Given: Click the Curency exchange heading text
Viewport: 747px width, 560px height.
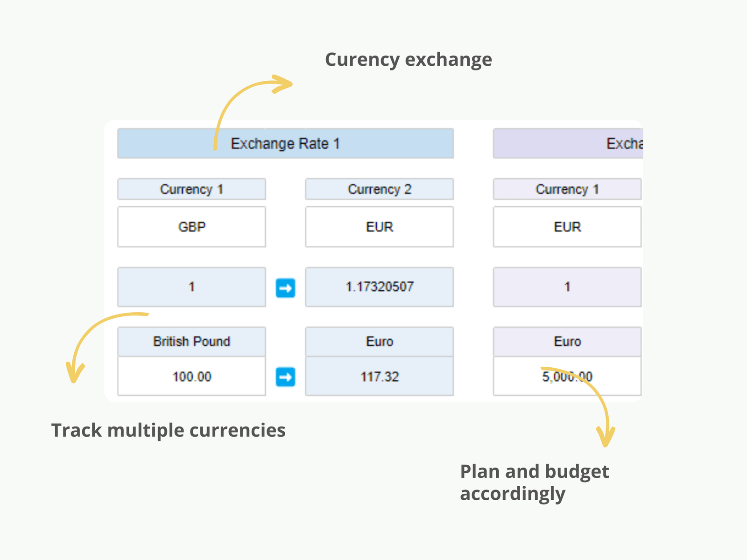Looking at the screenshot, I should (x=408, y=60).
